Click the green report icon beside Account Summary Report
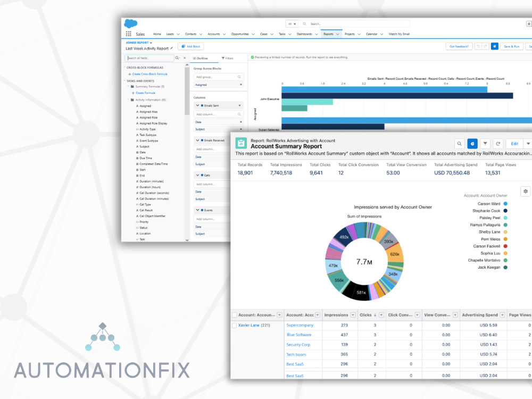The width and height of the screenshot is (532, 399). tap(241, 143)
